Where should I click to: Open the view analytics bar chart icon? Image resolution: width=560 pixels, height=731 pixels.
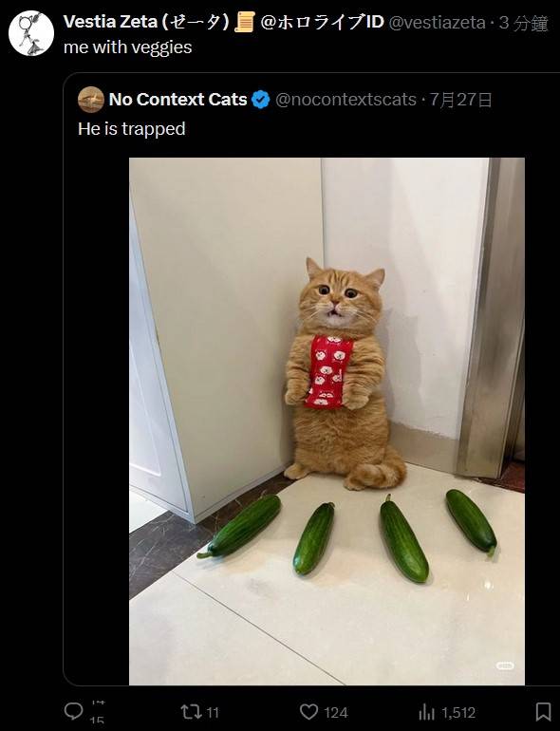click(x=427, y=712)
